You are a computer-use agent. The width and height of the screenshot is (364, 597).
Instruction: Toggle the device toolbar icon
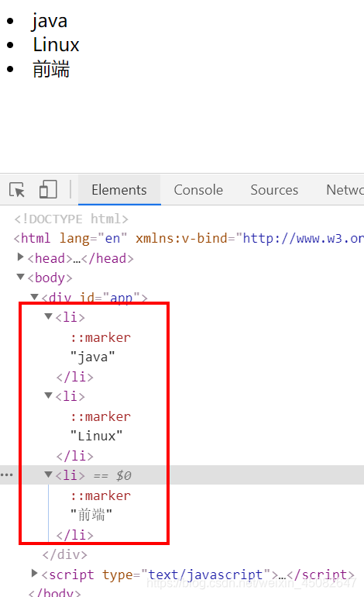pyautogui.click(x=48, y=189)
